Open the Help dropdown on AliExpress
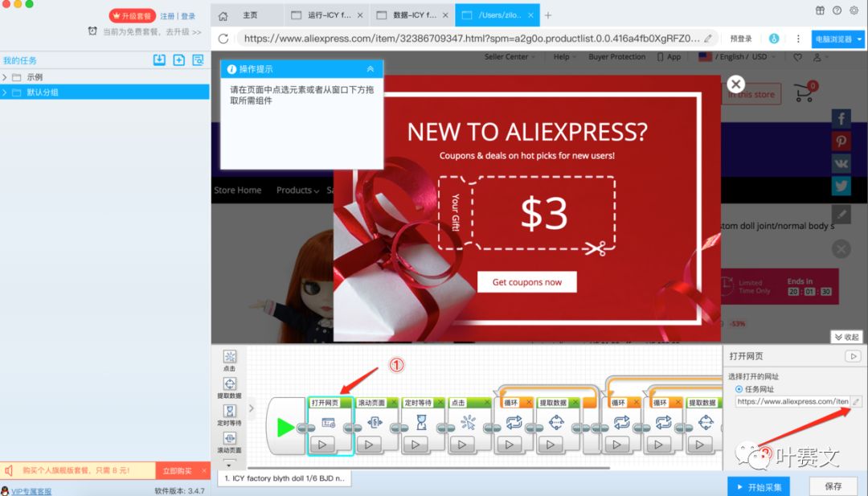 [x=565, y=57]
